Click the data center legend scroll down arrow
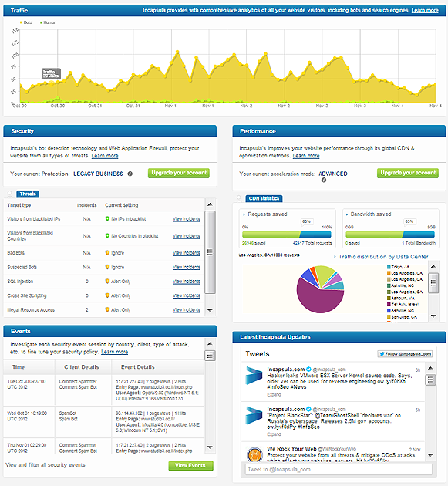The height and width of the screenshot is (486, 448). (x=433, y=316)
